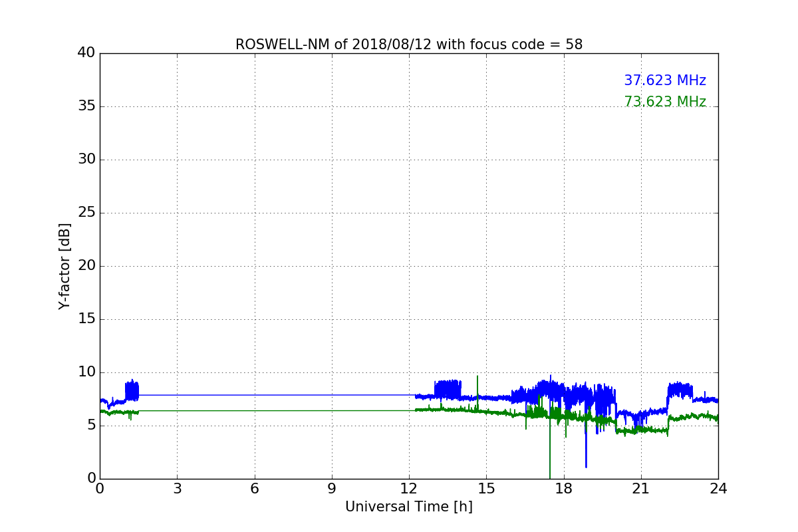The width and height of the screenshot is (798, 532).
Task: Click the y-axis tick label 10
Action: pos(86,372)
